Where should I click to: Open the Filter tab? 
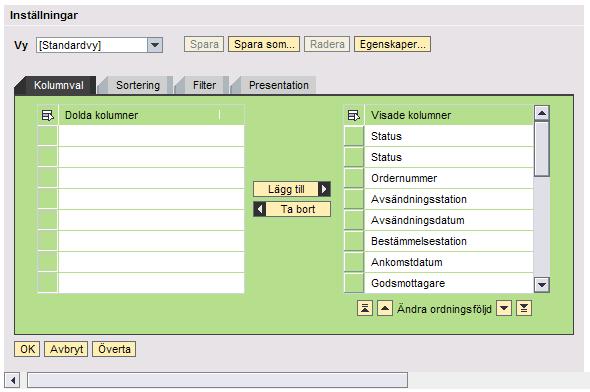(x=204, y=85)
